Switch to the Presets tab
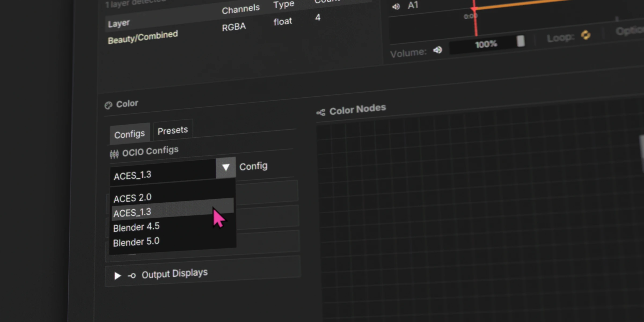644x322 pixels. point(173,131)
